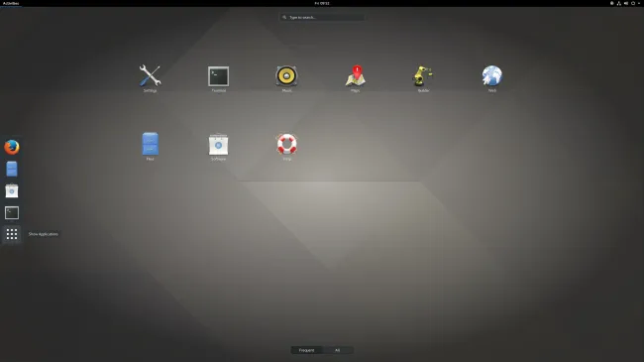
Task: Toggle the Show Applications grid button
Action: coord(12,234)
